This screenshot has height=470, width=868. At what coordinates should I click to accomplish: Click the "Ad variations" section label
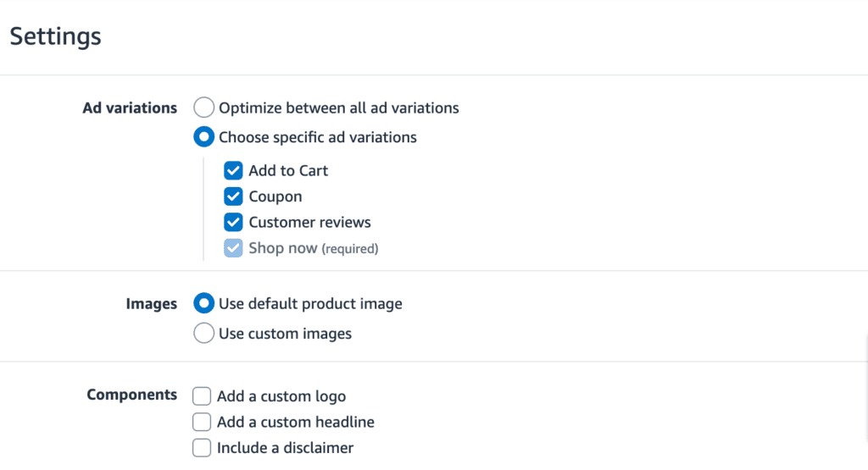pyautogui.click(x=130, y=108)
